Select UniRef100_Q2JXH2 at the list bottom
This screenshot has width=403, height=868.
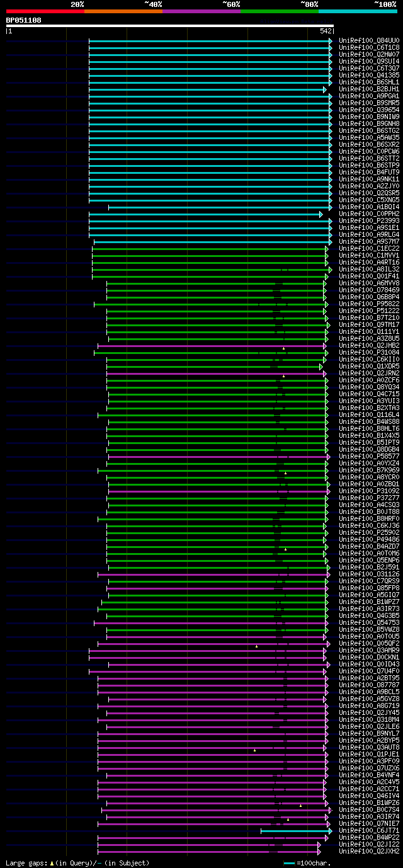click(369, 851)
